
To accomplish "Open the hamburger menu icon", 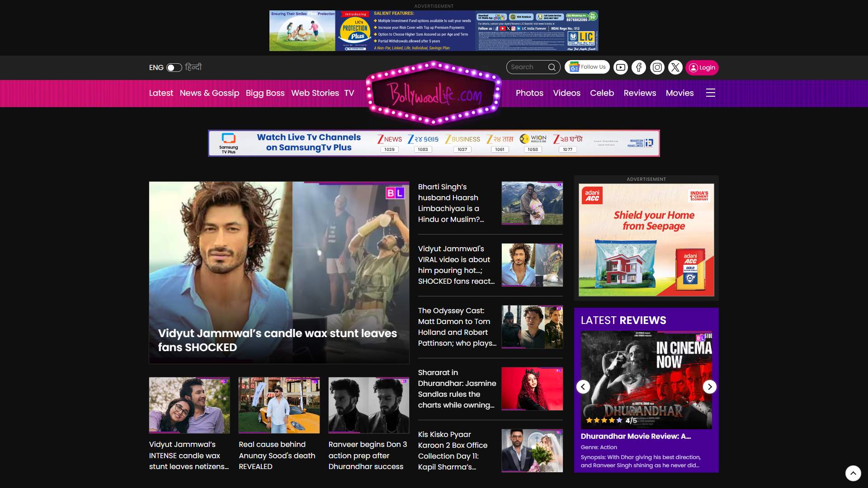I will pos(711,93).
